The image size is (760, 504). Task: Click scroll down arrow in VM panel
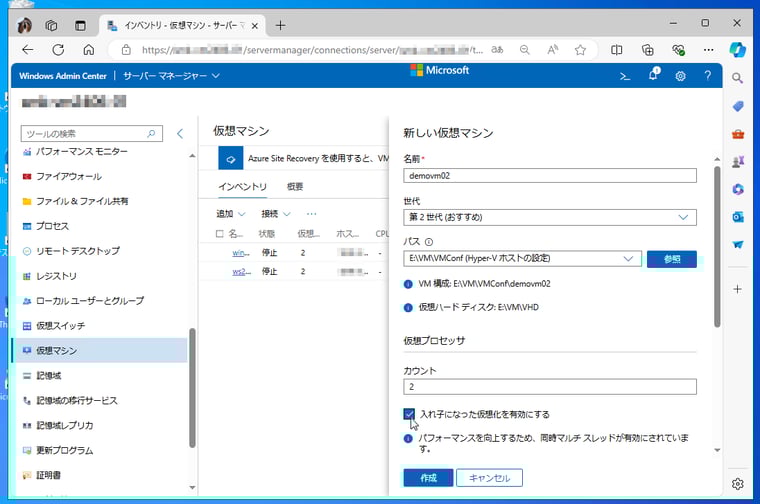[x=717, y=450]
